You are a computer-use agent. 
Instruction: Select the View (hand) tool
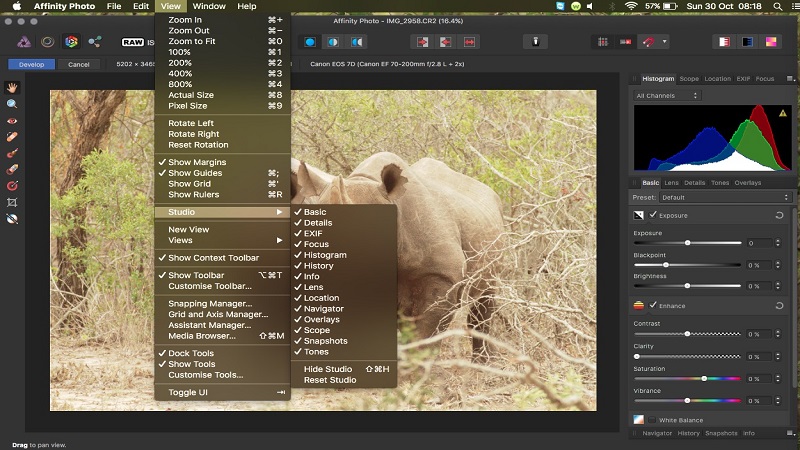coord(12,88)
